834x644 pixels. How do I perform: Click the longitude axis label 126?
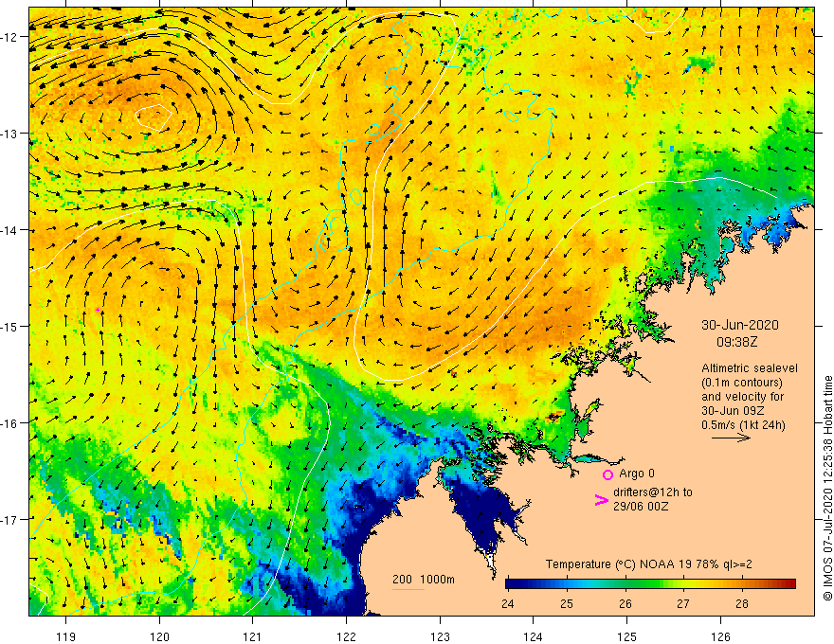(720, 636)
